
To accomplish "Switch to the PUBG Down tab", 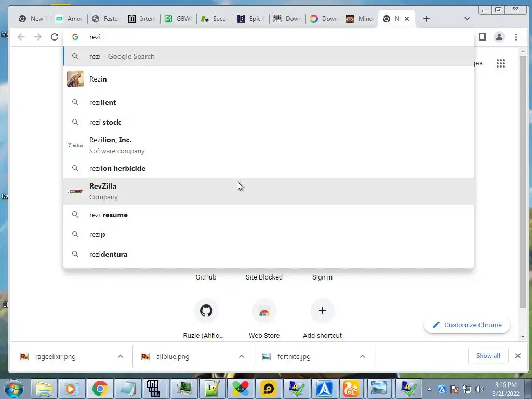I will click(287, 19).
